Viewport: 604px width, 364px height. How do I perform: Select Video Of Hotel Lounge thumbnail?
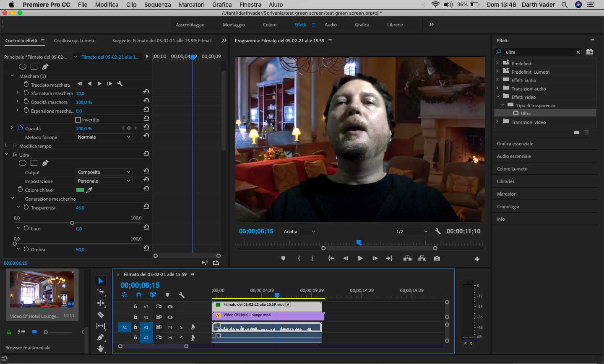pyautogui.click(x=42, y=289)
